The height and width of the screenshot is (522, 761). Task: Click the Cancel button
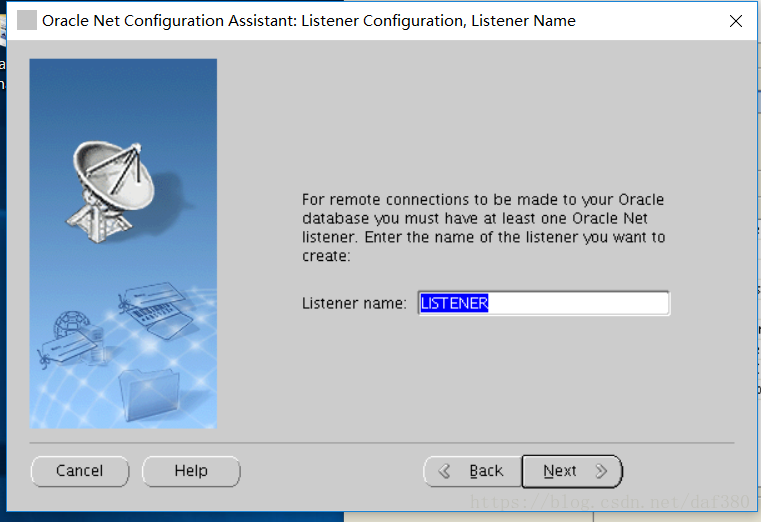tap(80, 471)
